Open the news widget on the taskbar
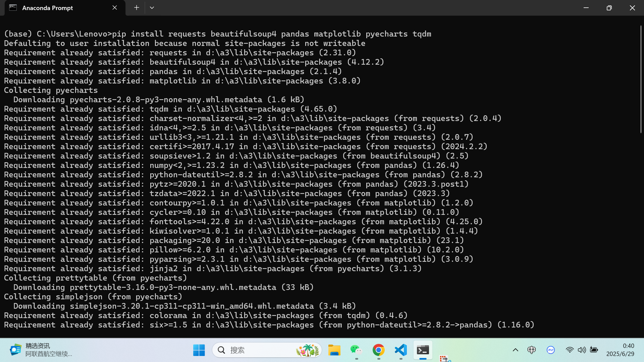Viewport: 644px width, 362px height. [x=40, y=350]
